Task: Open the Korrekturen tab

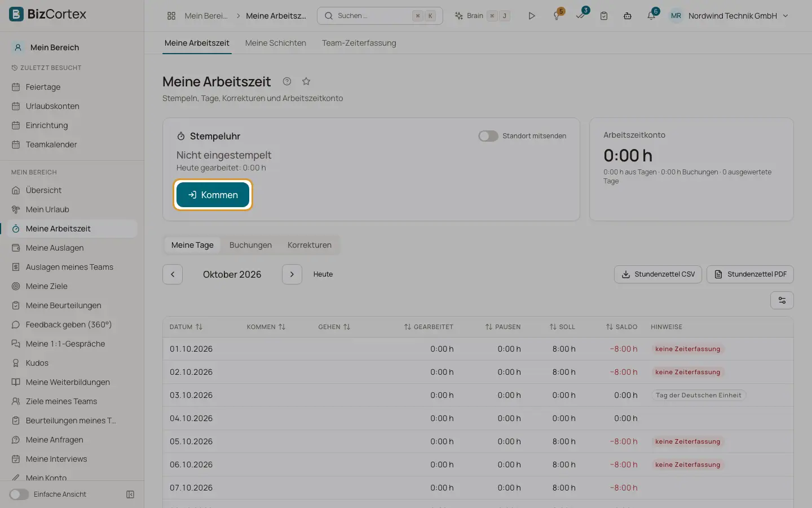Action: 310,245
